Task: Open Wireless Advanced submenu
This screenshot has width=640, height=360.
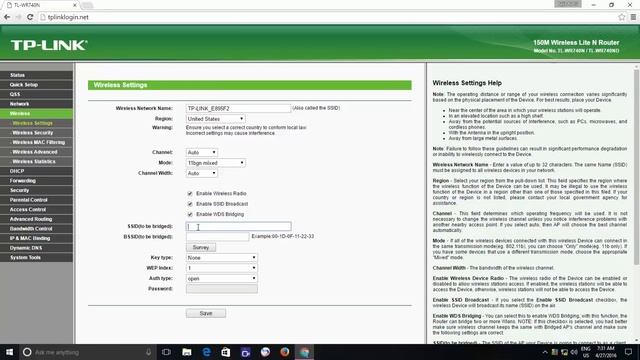Action: point(36,152)
